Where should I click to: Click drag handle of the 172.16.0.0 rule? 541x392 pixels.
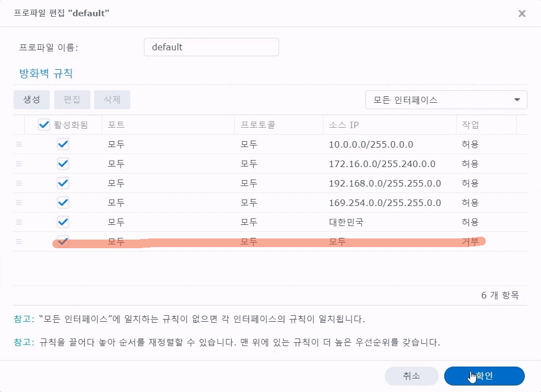point(19,164)
